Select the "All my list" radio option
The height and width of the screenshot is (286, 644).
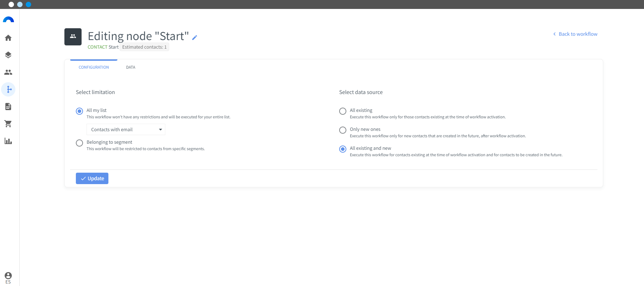tap(79, 111)
